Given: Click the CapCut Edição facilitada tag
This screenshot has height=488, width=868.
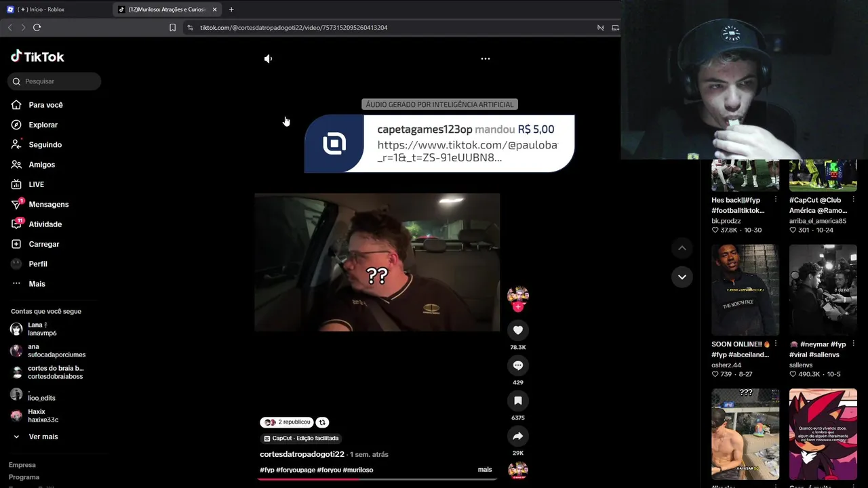Looking at the screenshot, I should pyautogui.click(x=301, y=439).
